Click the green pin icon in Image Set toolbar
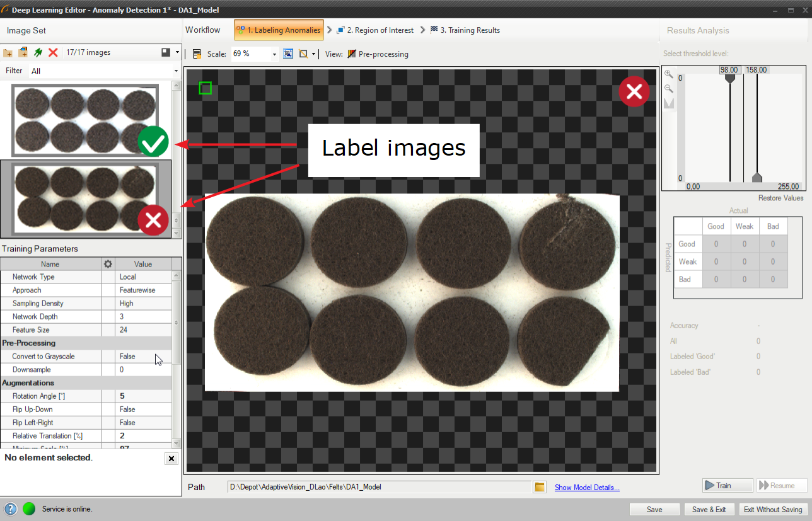 point(38,53)
